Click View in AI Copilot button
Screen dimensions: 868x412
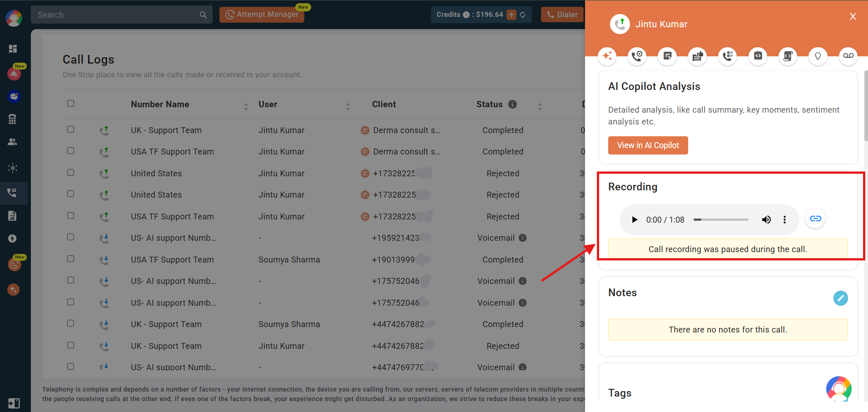click(648, 145)
